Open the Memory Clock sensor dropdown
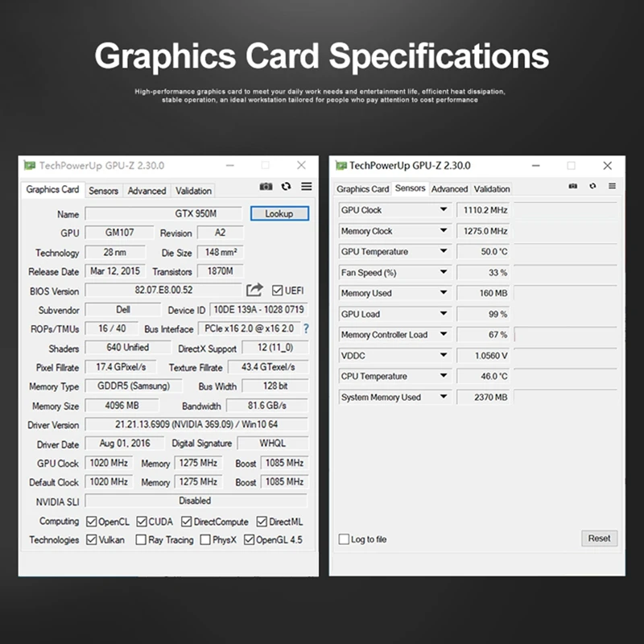This screenshot has width=644, height=644. click(x=444, y=230)
